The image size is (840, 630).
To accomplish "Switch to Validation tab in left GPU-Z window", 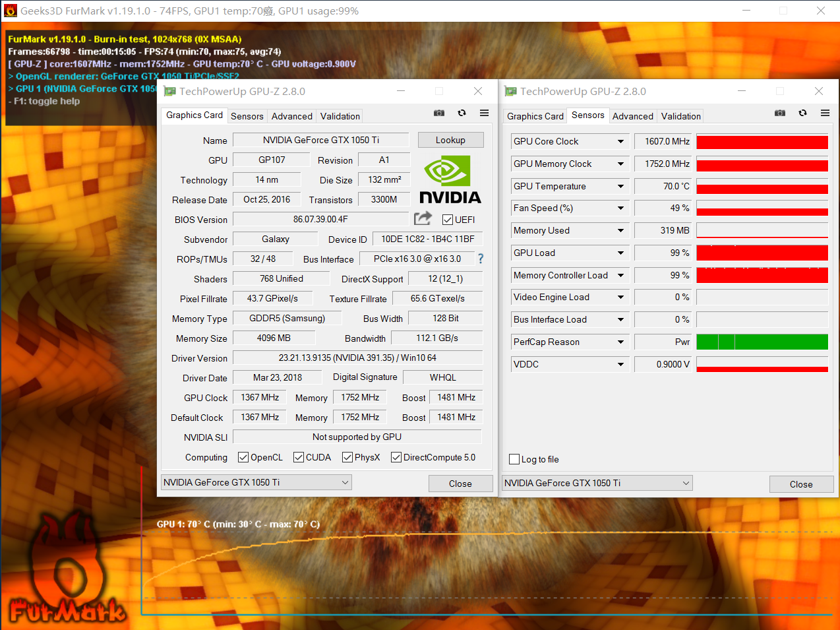I will pos(340,116).
